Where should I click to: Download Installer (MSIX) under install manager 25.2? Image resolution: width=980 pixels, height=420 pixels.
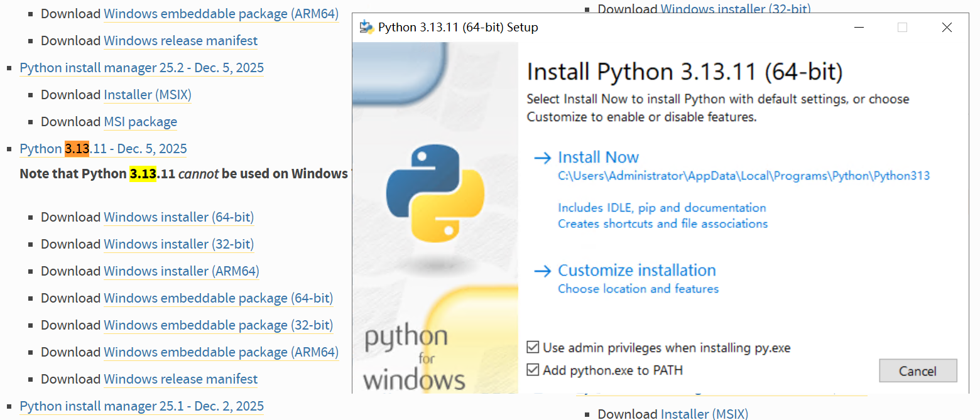pyautogui.click(x=148, y=95)
